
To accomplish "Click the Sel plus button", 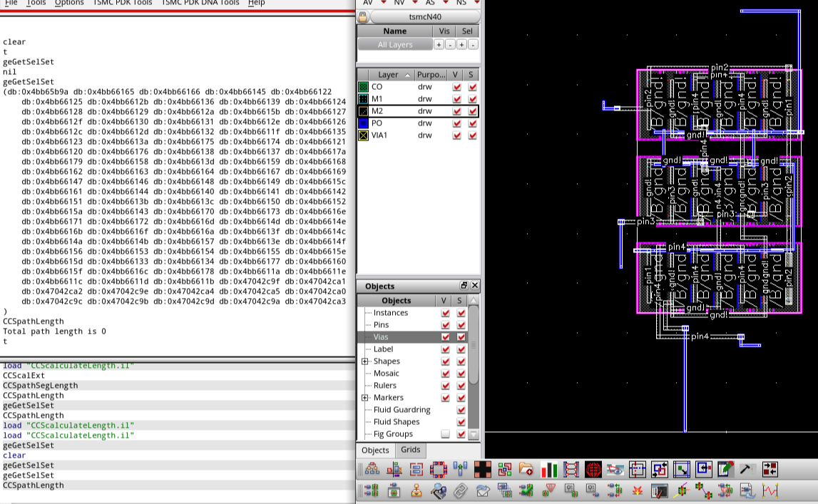I will click(x=461, y=45).
